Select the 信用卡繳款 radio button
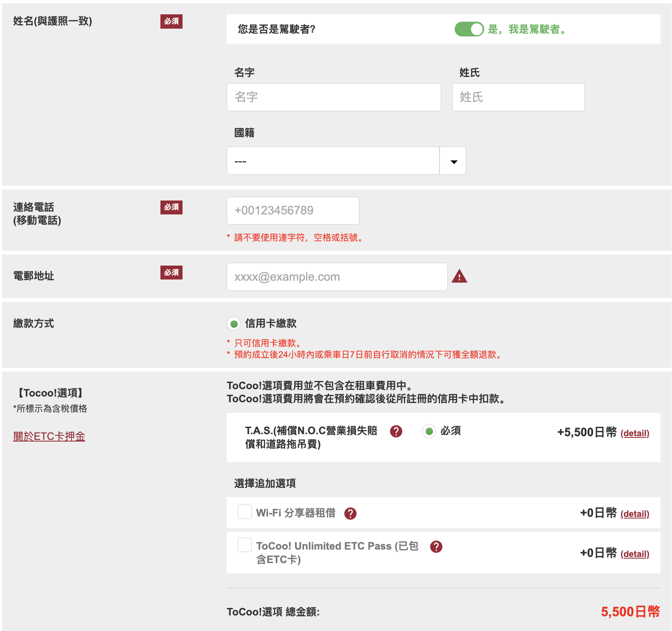Screen dimensions: 672x631 coord(234,324)
